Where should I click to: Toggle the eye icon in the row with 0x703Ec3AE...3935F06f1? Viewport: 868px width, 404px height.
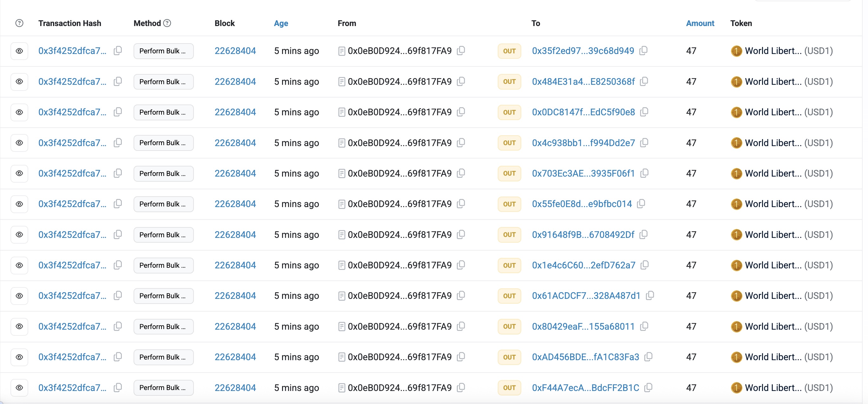pyautogui.click(x=19, y=173)
